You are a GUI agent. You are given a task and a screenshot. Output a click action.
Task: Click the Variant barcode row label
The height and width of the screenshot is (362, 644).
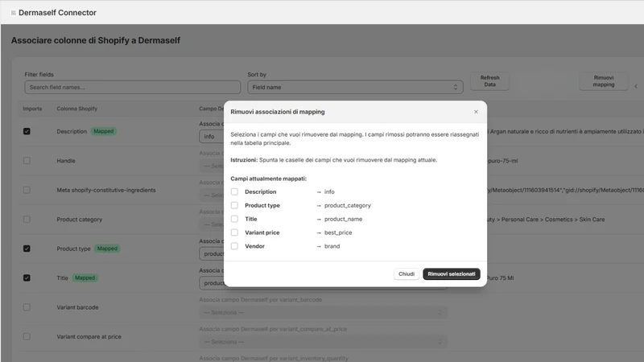[x=77, y=307]
